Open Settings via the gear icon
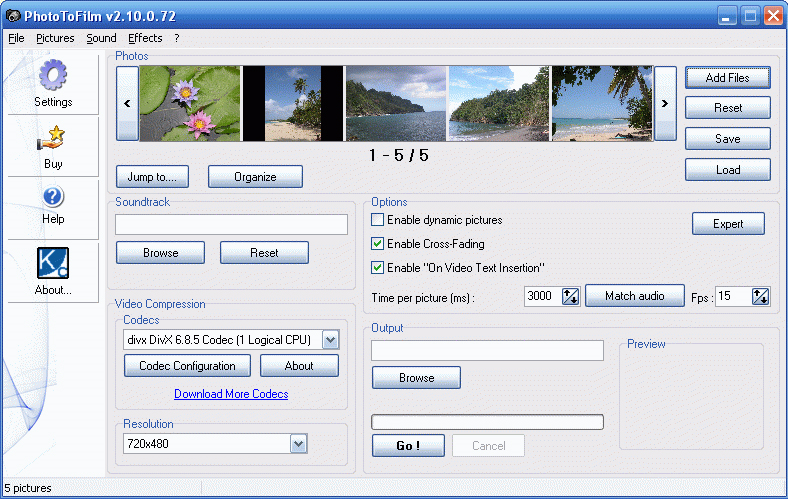Viewport: 788px width, 499px height. (53, 76)
